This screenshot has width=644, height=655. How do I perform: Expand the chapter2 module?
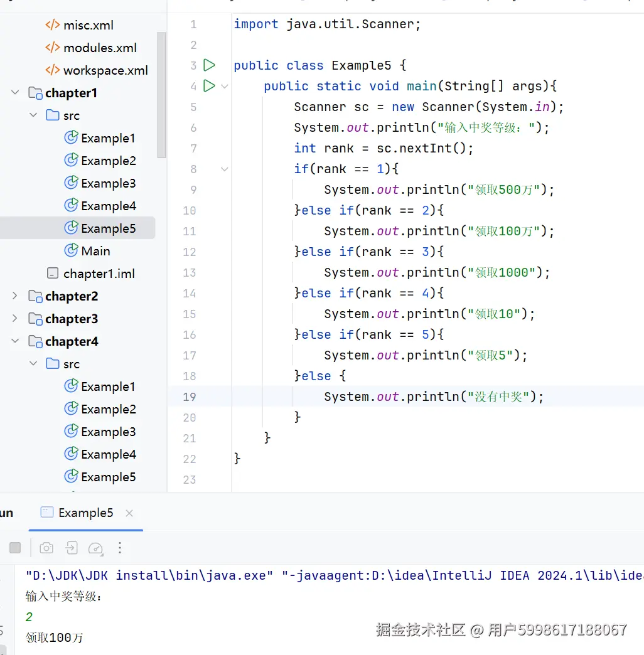pos(15,296)
